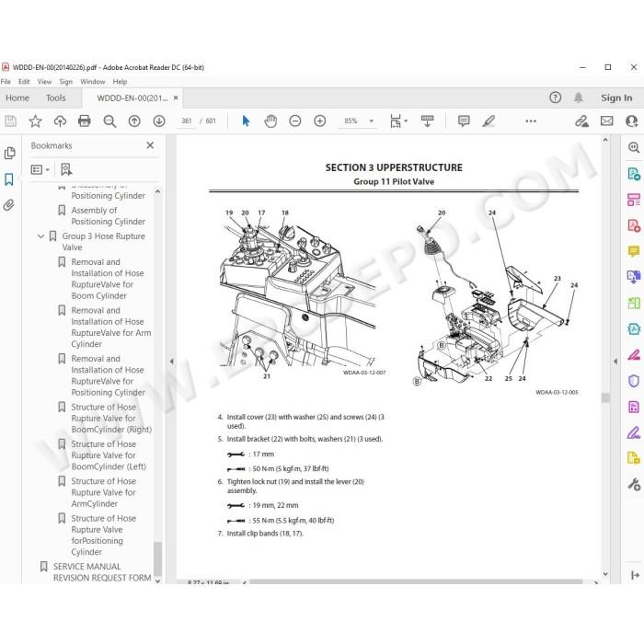This screenshot has width=644, height=644.
Task: Open Protect shield tool in right pane
Action: (634, 381)
